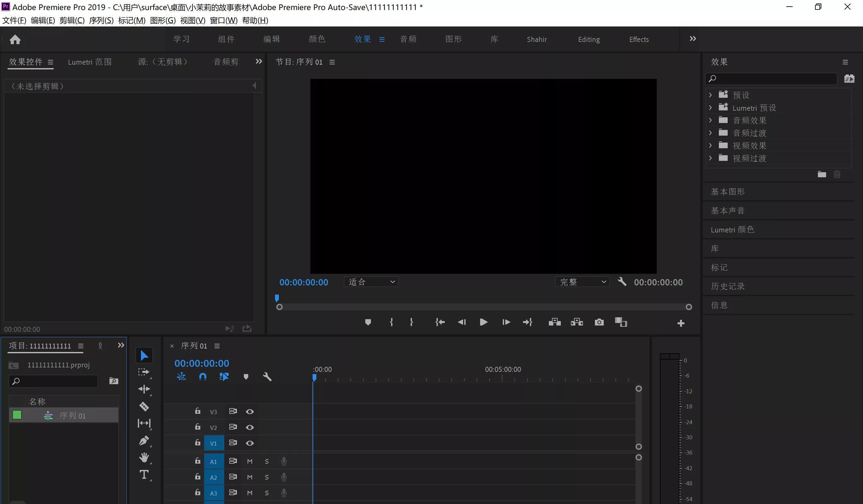Click new custom bin in Effects panel
This screenshot has width=863, height=504.
click(822, 174)
